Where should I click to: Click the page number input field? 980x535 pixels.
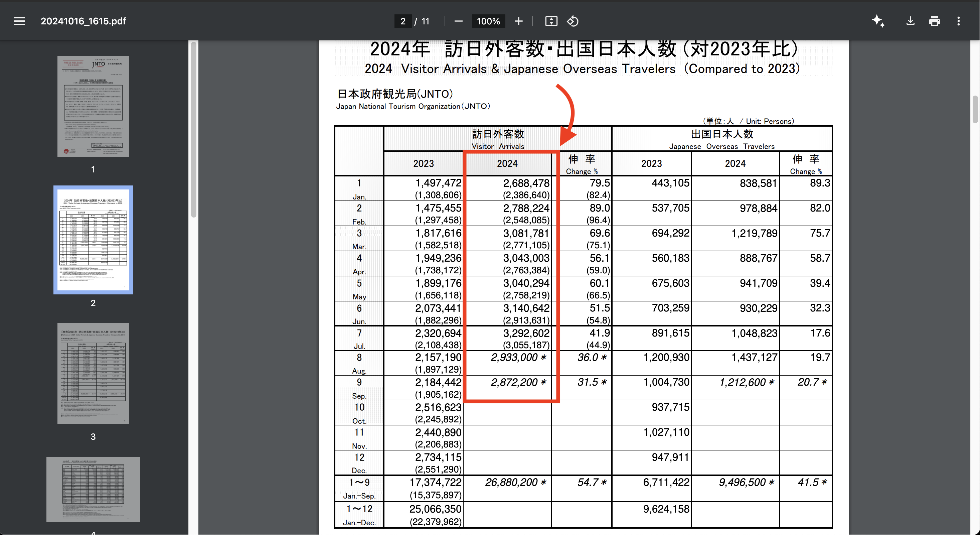tap(403, 21)
